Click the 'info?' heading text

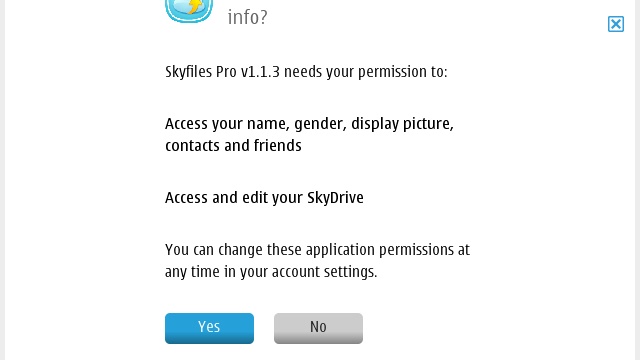point(247,18)
